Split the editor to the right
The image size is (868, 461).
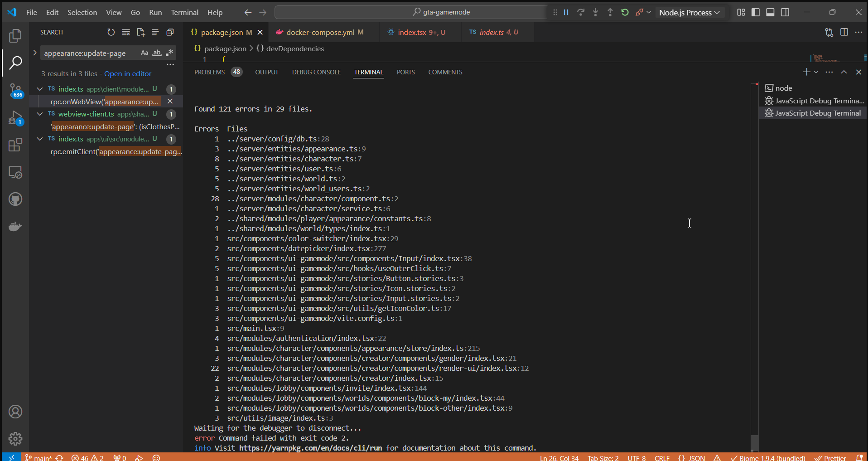(x=844, y=32)
